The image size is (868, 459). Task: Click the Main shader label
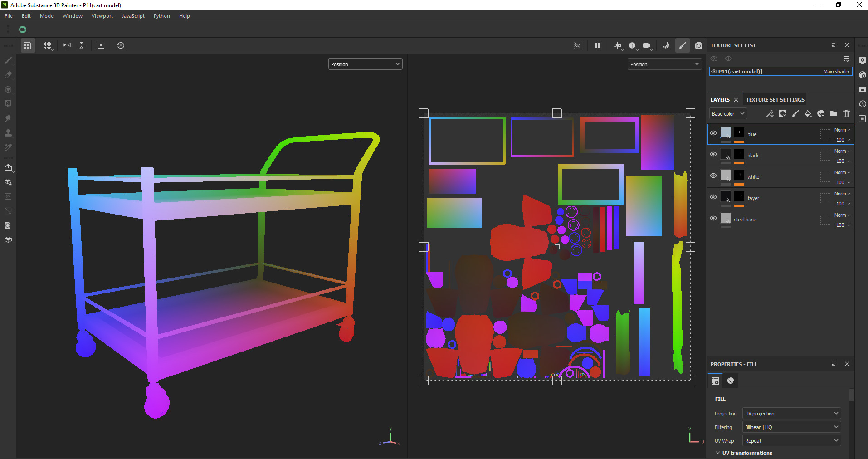pos(837,72)
